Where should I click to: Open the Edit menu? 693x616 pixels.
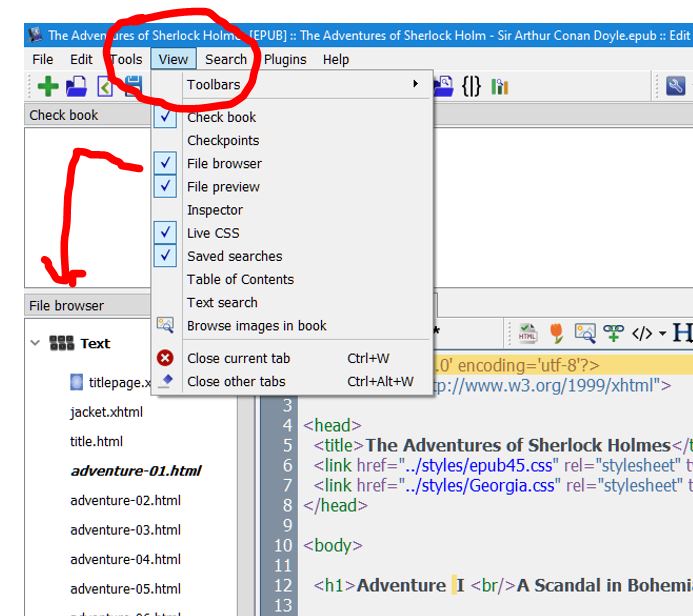81,59
